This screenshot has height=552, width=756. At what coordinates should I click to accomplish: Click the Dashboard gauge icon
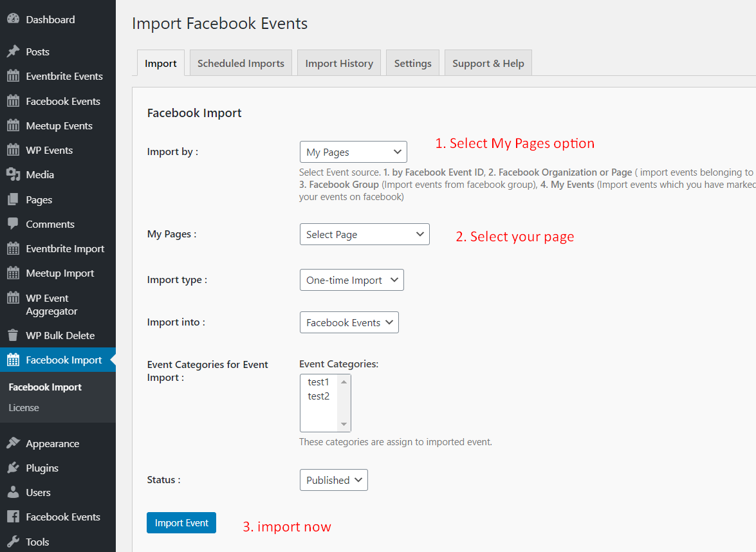point(13,19)
